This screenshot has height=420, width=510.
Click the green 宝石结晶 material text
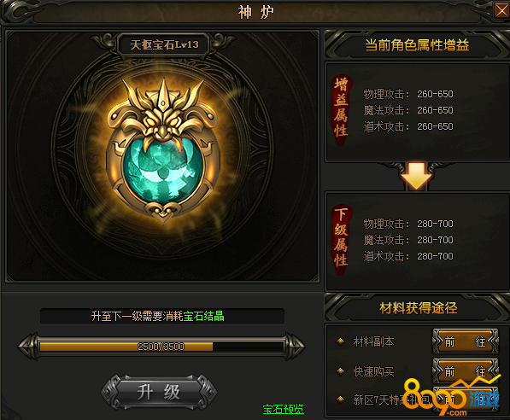(x=203, y=316)
